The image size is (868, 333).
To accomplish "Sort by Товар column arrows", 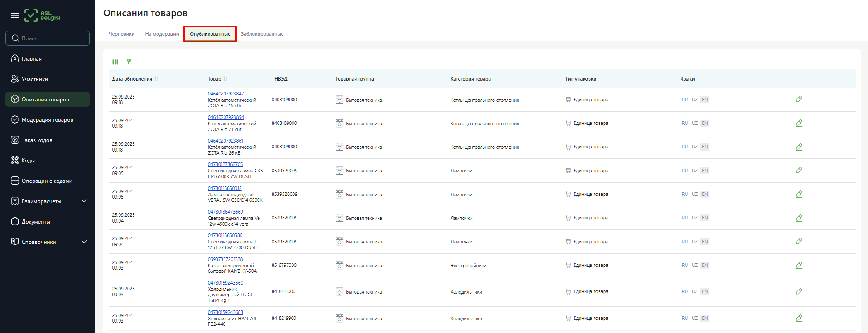I will point(225,79).
